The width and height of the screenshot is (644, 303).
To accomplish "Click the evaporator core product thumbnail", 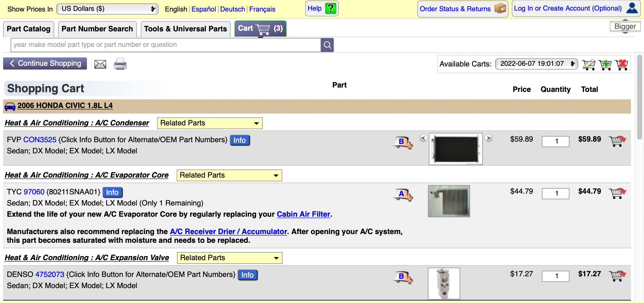I will pos(449,201).
